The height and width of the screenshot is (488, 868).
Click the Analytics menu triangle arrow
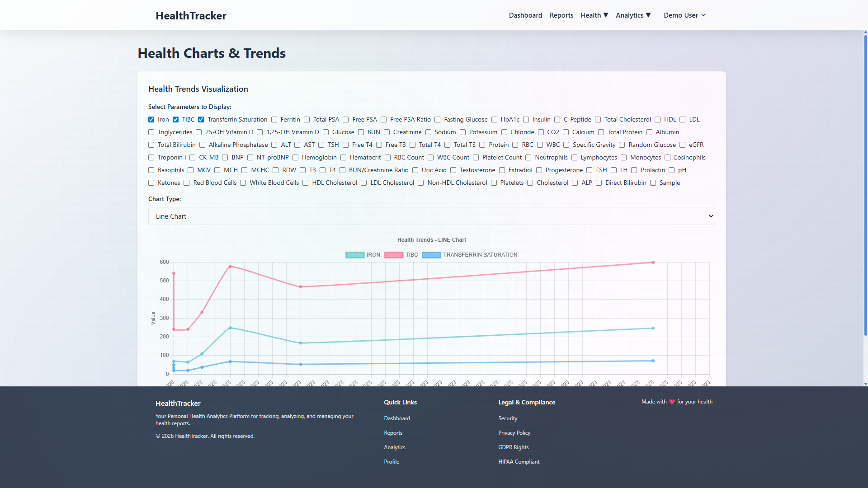pos(648,15)
